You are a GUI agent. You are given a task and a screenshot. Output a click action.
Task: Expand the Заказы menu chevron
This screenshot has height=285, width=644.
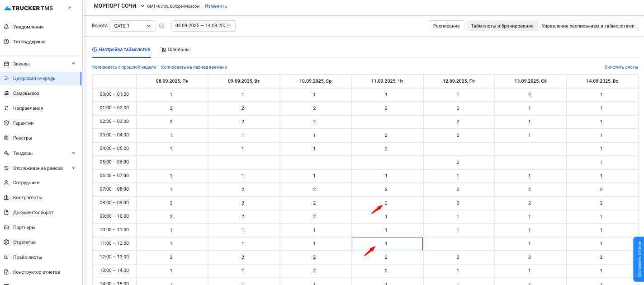click(x=74, y=64)
